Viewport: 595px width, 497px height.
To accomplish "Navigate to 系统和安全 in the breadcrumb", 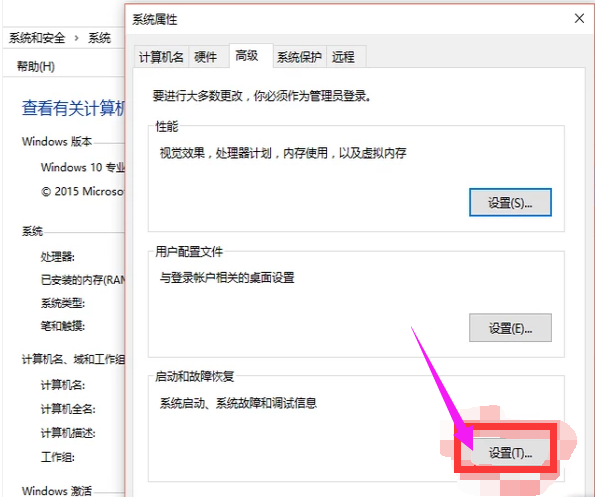I will (37, 38).
